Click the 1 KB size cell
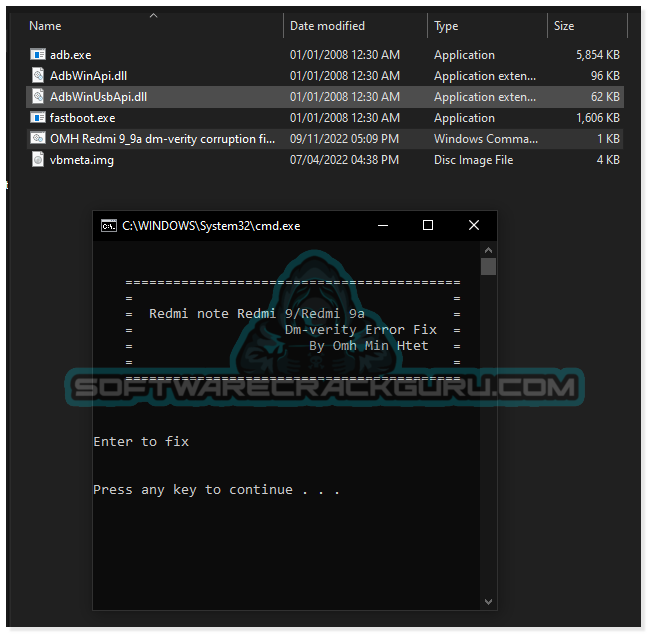The image size is (648, 634). [x=608, y=139]
